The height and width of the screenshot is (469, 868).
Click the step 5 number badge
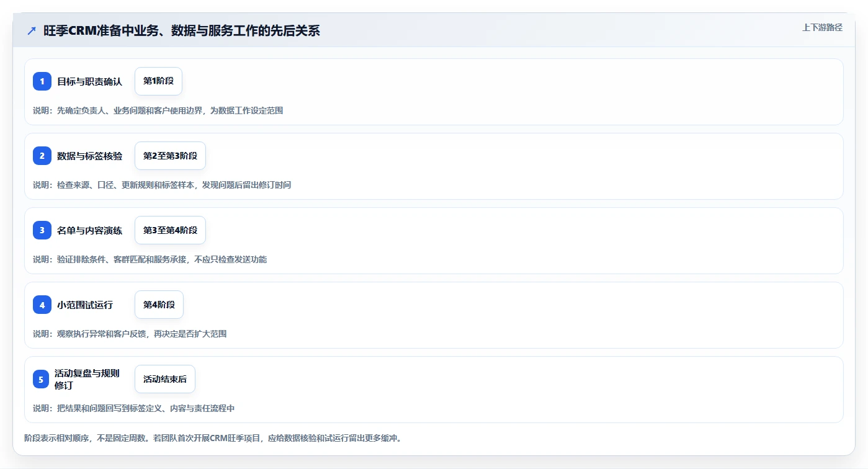tap(41, 379)
